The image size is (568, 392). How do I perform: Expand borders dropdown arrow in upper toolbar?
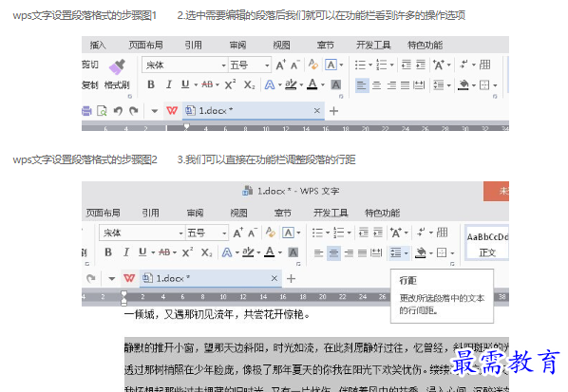tap(495, 85)
